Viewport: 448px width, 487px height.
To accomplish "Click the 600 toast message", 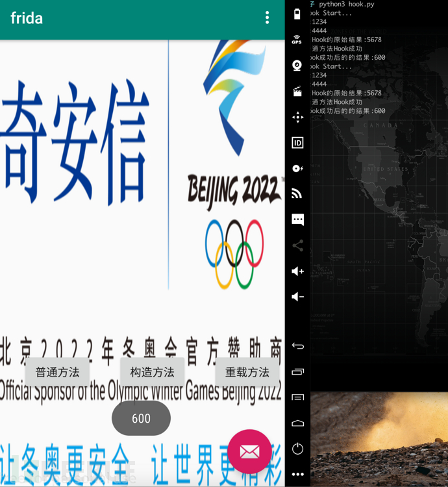I will [x=141, y=418].
